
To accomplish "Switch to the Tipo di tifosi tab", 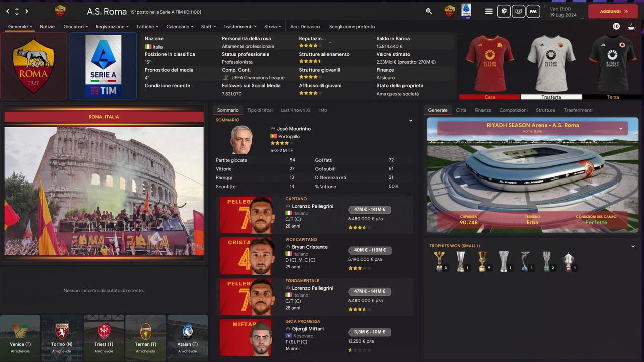I will (260, 110).
